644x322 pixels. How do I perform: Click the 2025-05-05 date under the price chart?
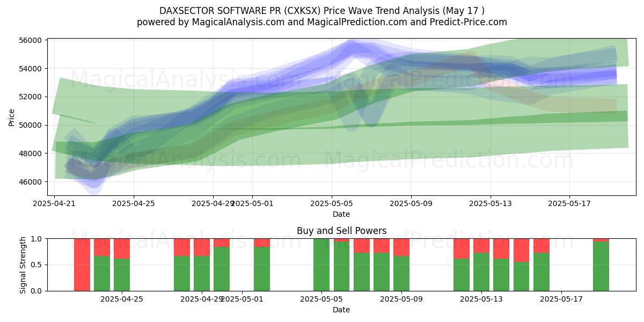coord(332,204)
